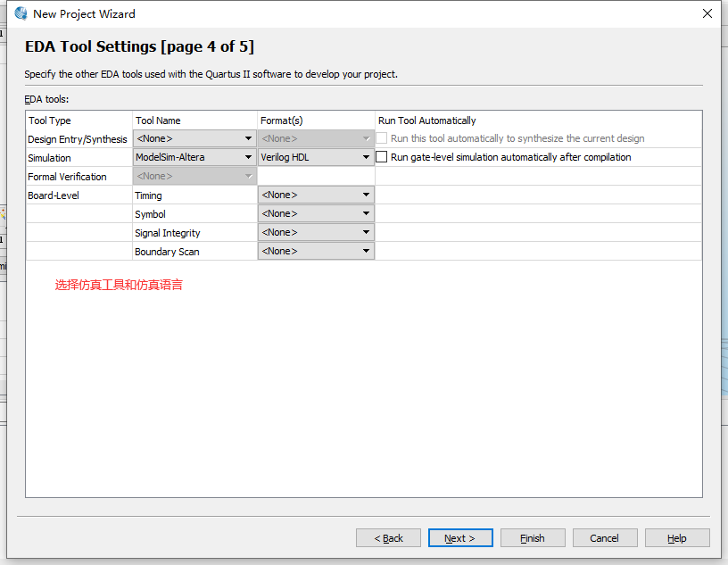This screenshot has width=728, height=565.
Task: Click the Symbol tool name cell
Action: (x=195, y=213)
